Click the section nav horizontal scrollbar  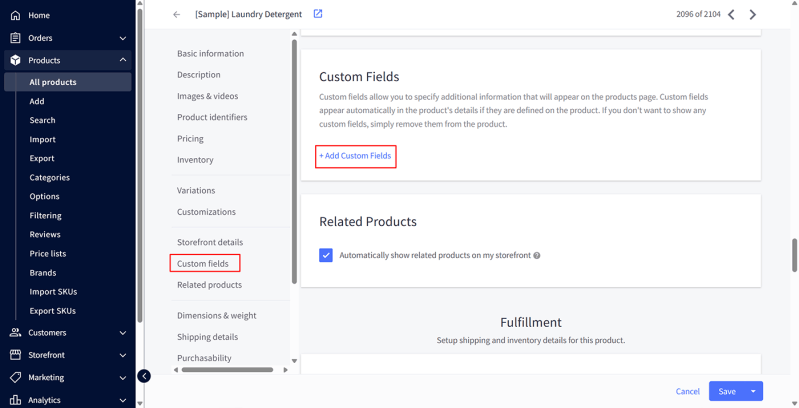tap(227, 370)
